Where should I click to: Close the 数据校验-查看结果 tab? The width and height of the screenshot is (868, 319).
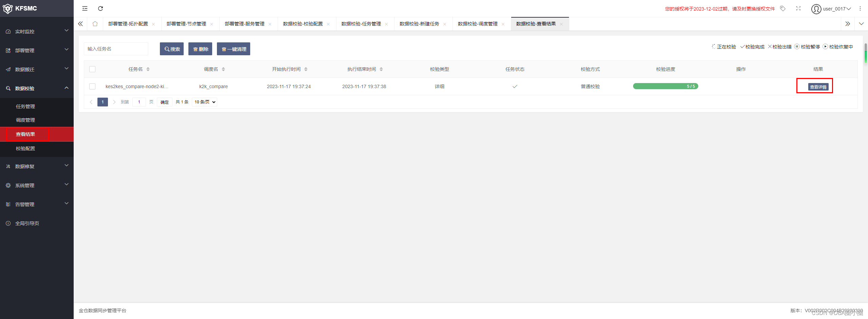point(561,24)
